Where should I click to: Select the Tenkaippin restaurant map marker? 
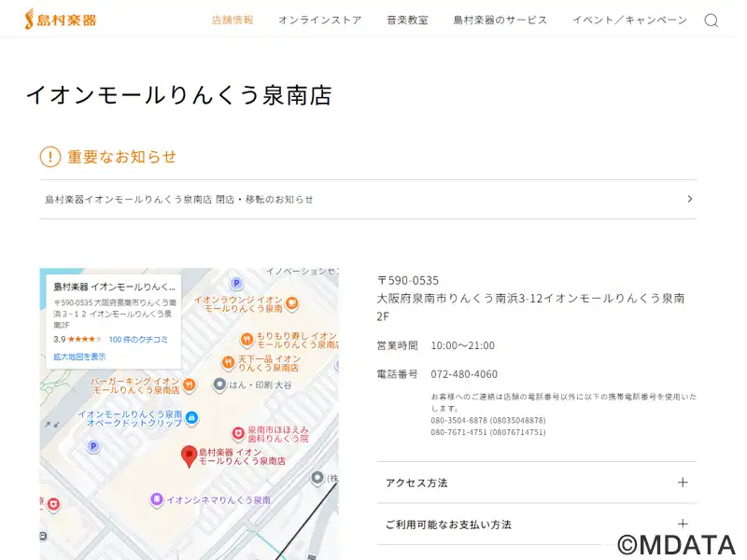point(228,362)
